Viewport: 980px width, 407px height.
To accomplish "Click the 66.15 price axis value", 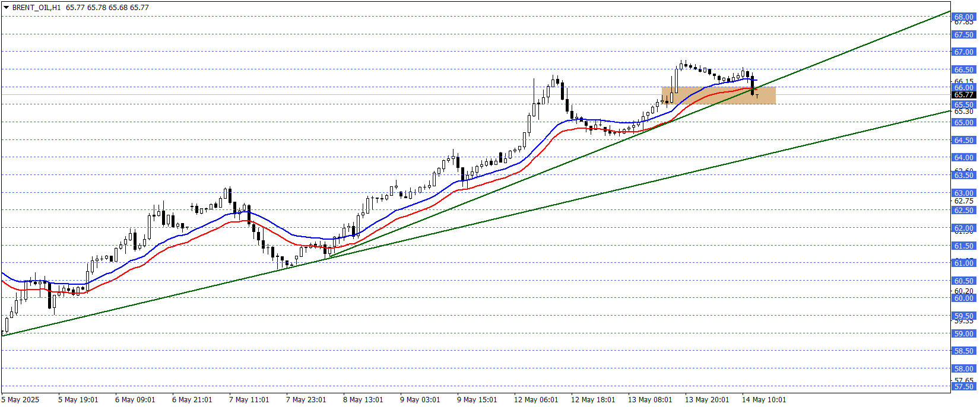I will click(x=963, y=82).
